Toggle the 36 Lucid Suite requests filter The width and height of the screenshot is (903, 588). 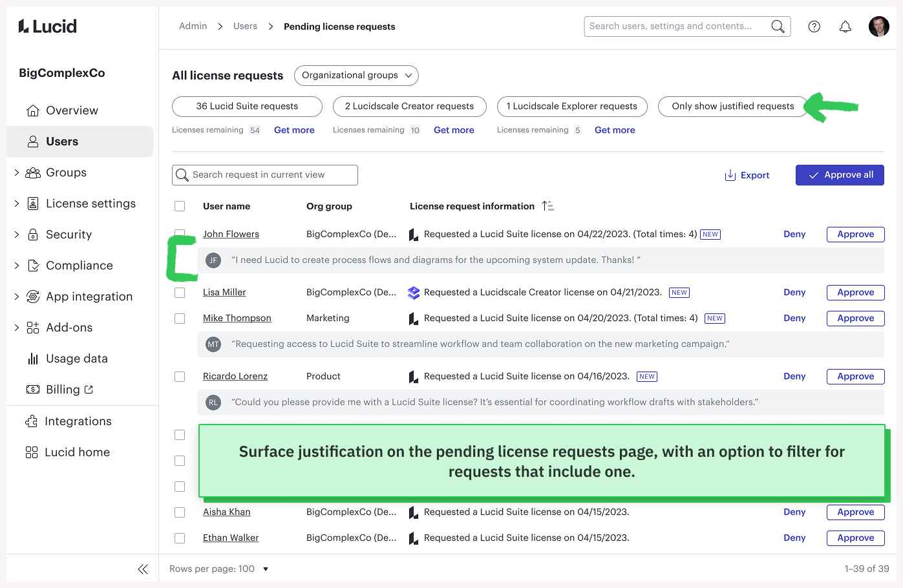point(247,107)
